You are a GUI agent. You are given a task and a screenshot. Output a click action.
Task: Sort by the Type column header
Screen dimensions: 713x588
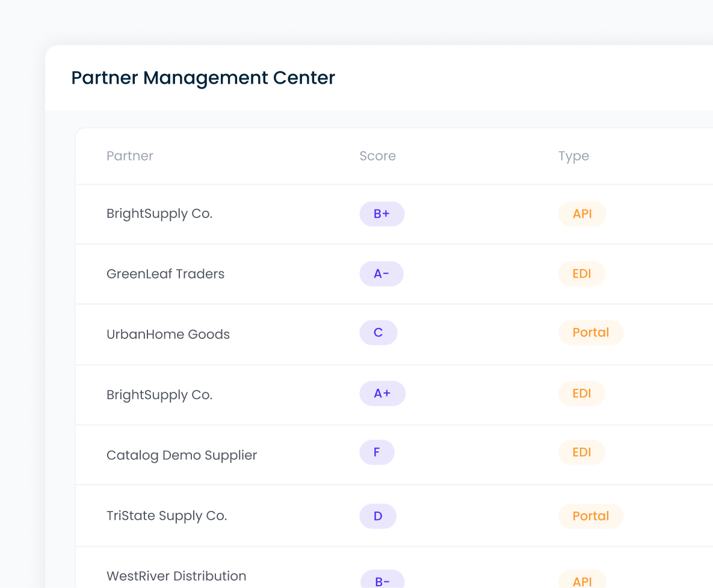(573, 156)
